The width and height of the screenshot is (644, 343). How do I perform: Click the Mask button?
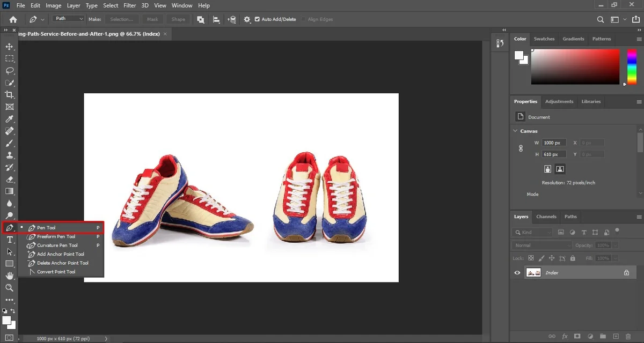coord(153,19)
